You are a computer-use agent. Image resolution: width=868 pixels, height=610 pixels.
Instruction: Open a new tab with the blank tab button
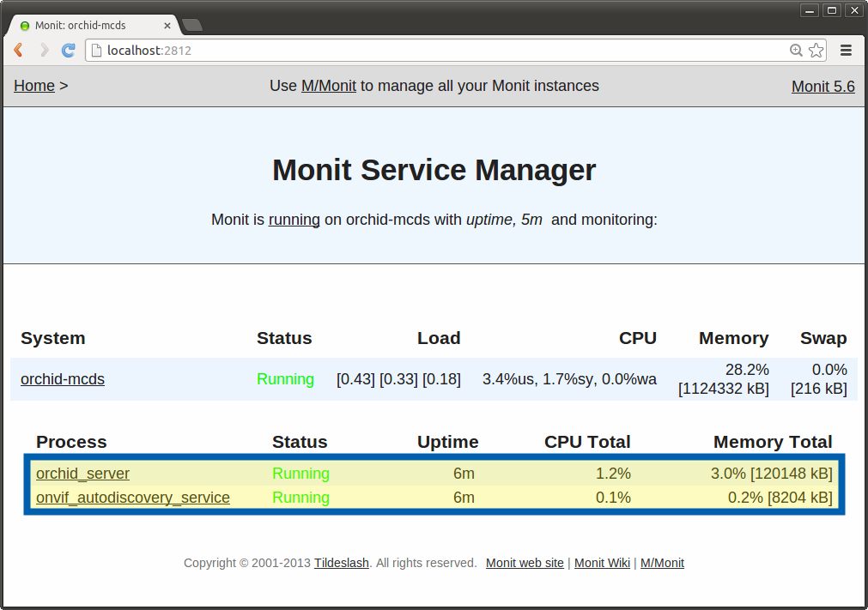tap(192, 25)
